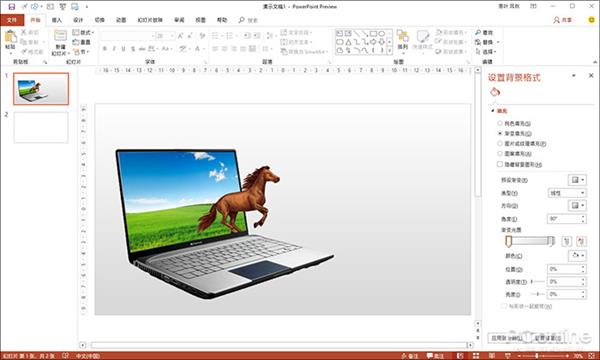Select the solid fill radio button
Screen dimensions: 600x360
(x=500, y=123)
